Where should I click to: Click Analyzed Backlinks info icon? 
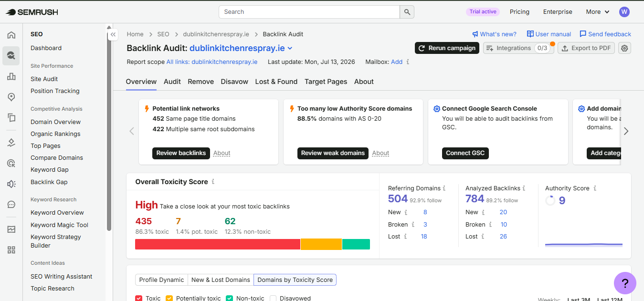[524, 188]
